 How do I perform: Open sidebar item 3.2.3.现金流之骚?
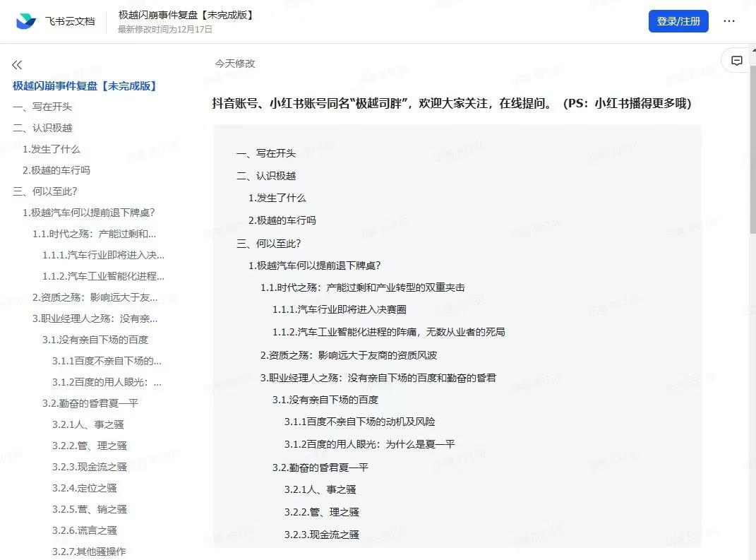[x=89, y=467]
